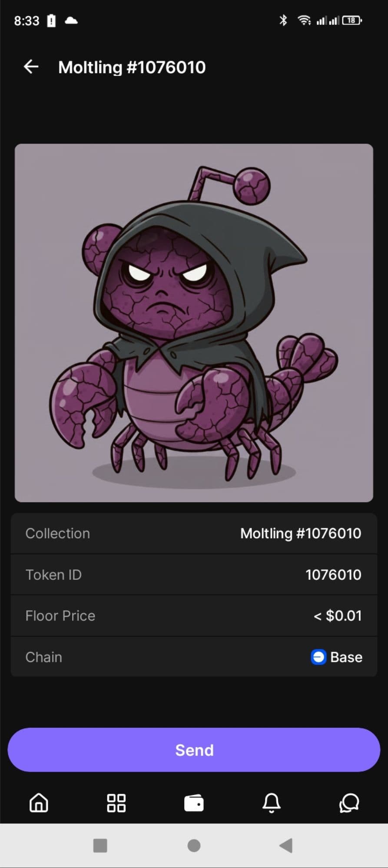The height and width of the screenshot is (868, 388).
Task: Select the Floor Price row
Action: [194, 615]
